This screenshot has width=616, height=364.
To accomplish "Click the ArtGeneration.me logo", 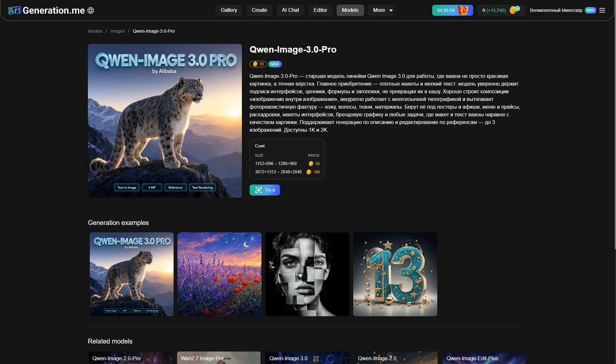I will [x=46, y=10].
